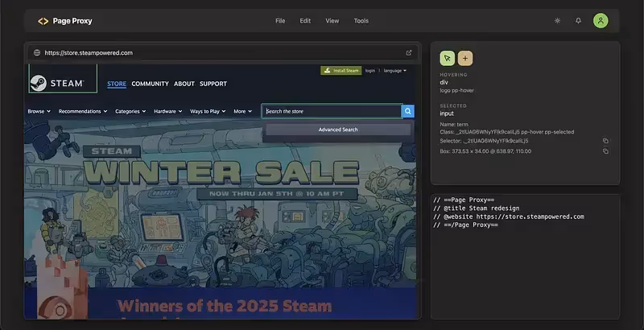The image size is (644, 330).
Task: Focus the Search the store field
Action: (x=332, y=111)
